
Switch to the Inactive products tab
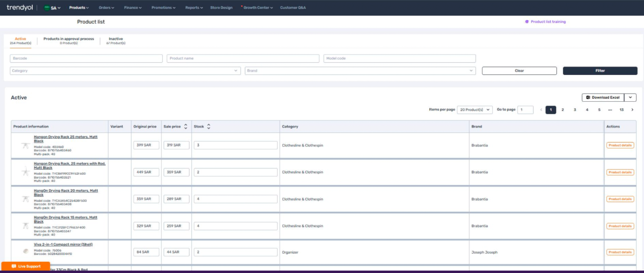tap(116, 41)
